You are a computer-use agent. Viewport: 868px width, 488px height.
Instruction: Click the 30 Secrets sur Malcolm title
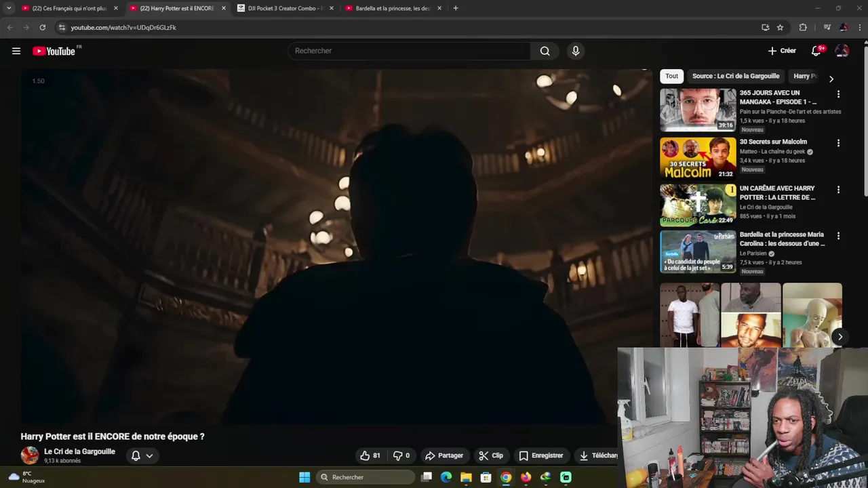click(773, 142)
